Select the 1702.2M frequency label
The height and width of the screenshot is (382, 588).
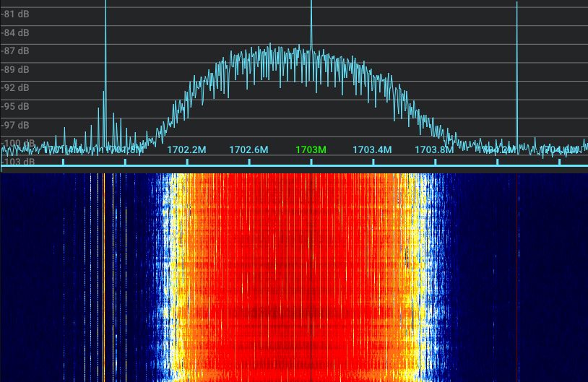coord(186,149)
